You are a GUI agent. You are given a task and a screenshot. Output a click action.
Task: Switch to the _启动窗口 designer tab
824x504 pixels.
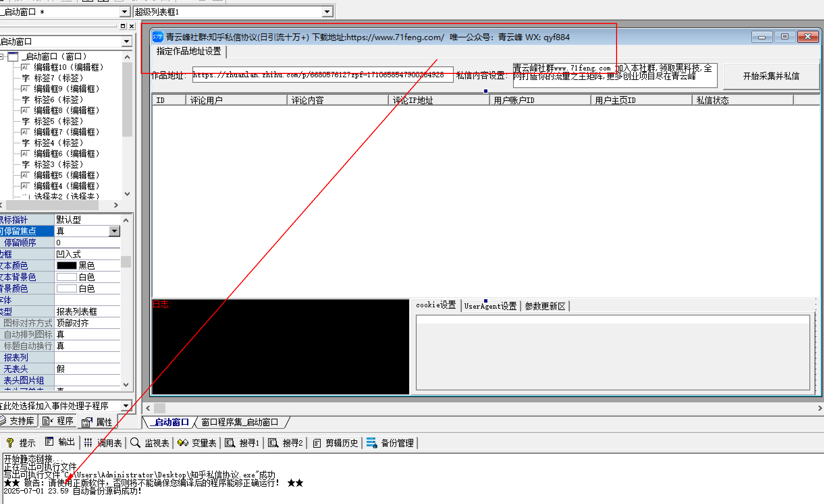pos(169,422)
